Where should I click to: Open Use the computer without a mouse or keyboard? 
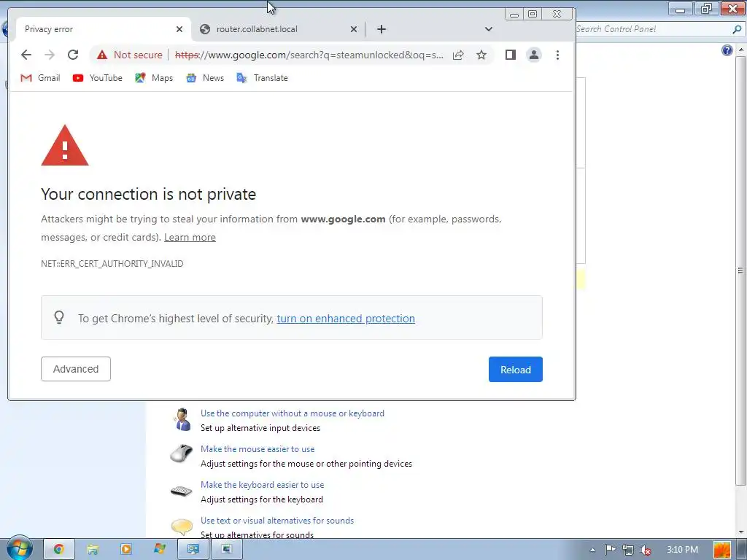point(292,413)
